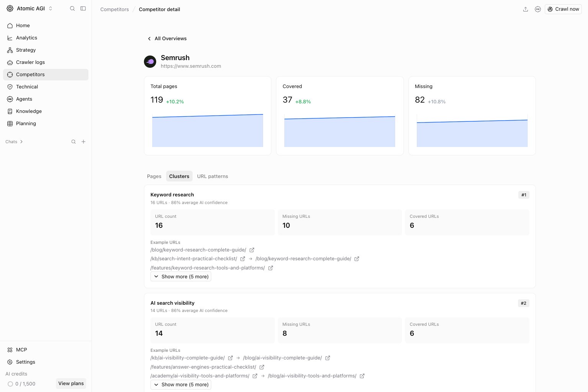Screen dimensions: 588x392
Task: Click the Total pages trend chart
Action: tap(207, 130)
